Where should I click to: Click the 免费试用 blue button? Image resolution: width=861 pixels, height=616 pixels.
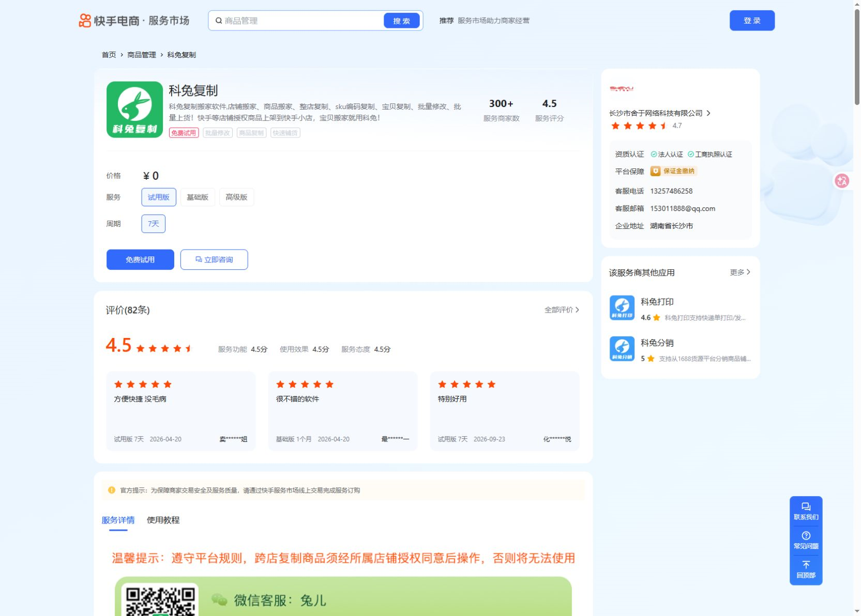coord(140,259)
